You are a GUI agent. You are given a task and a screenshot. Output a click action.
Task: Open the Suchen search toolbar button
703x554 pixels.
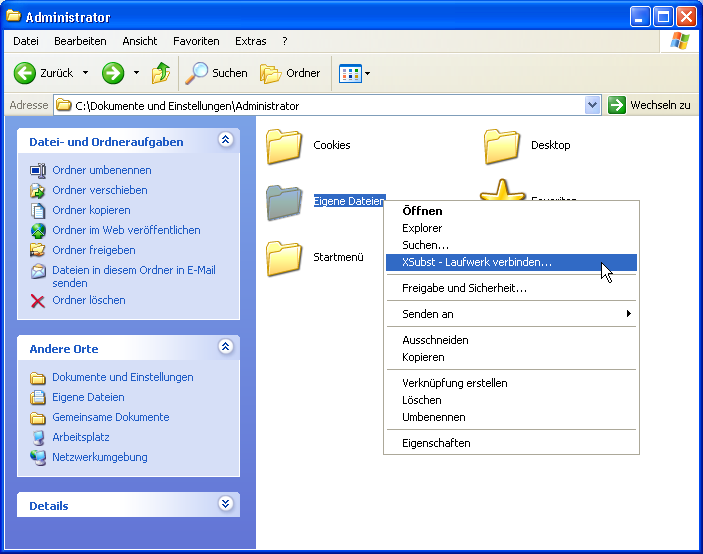pyautogui.click(x=216, y=73)
